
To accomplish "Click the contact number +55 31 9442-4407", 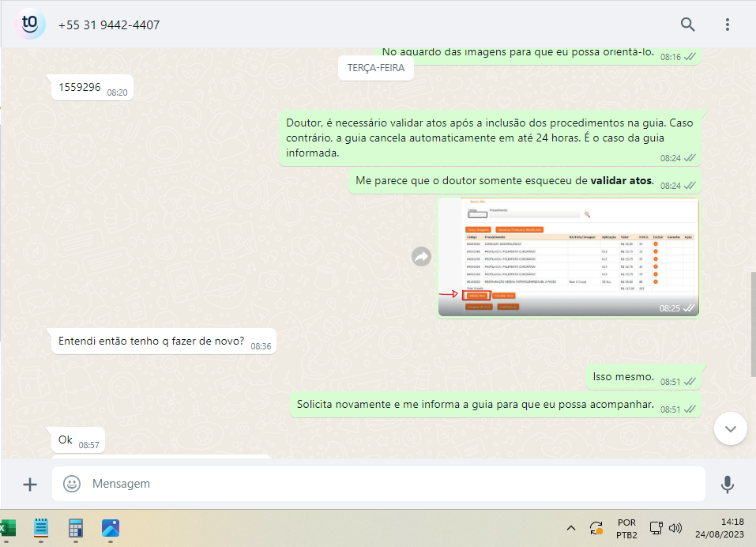I will tap(109, 25).
